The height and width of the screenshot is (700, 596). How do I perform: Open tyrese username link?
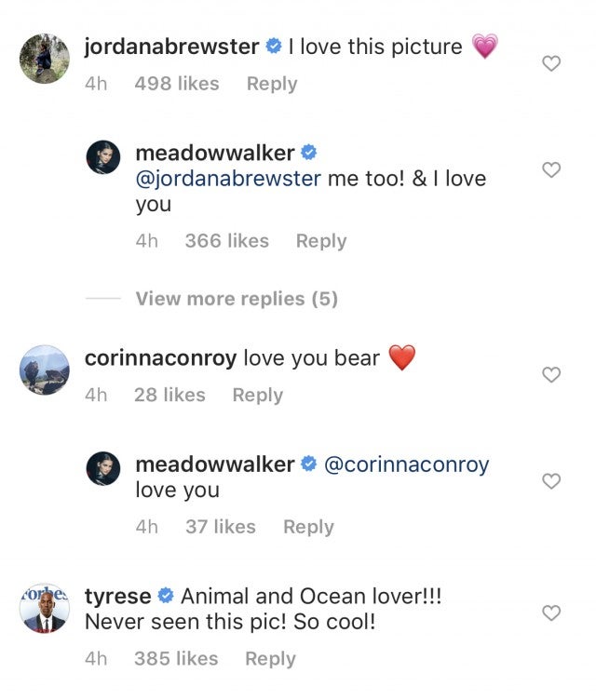click(x=117, y=596)
